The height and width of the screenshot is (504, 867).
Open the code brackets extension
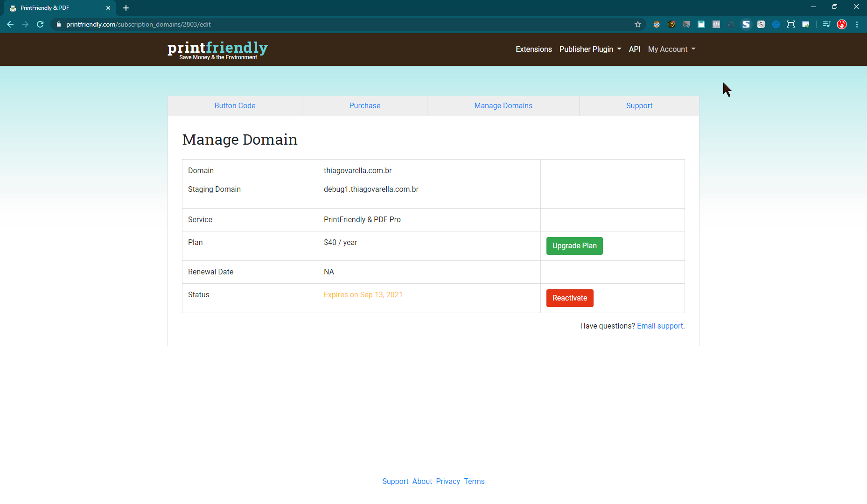pyautogui.click(x=716, y=24)
